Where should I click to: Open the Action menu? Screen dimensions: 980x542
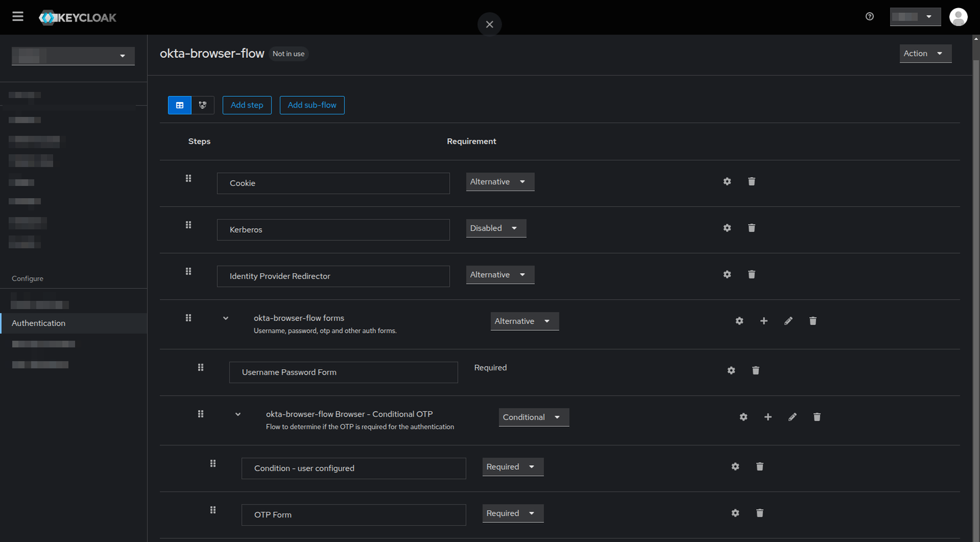click(x=925, y=53)
